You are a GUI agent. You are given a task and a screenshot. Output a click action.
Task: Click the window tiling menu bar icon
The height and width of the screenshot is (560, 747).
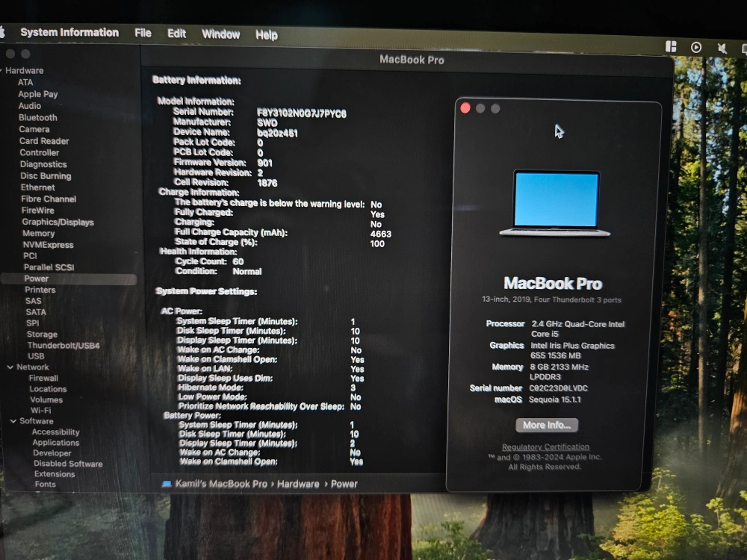pos(671,47)
